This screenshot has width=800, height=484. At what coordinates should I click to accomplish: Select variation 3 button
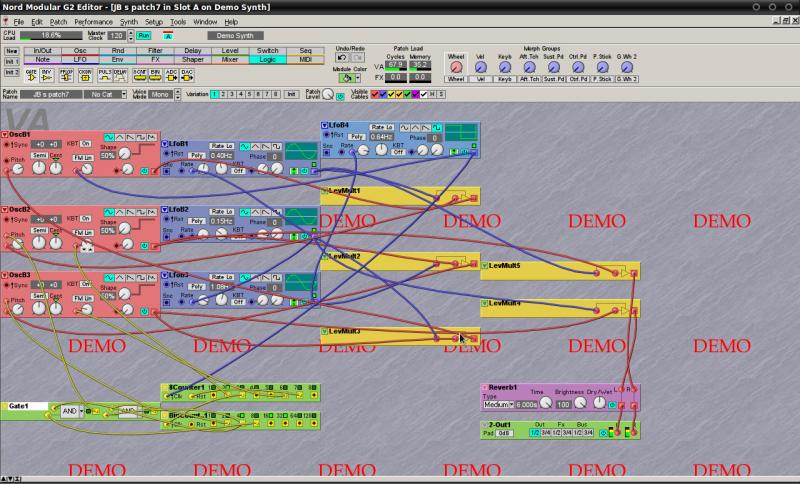232,94
